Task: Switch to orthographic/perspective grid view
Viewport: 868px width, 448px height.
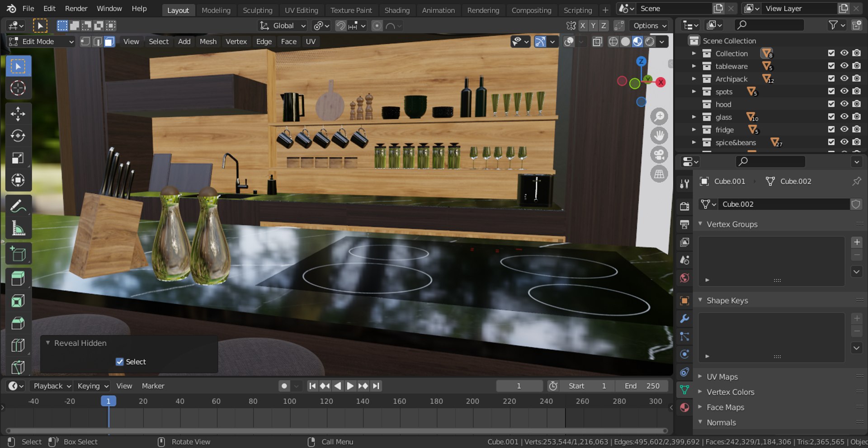Action: pos(659,174)
